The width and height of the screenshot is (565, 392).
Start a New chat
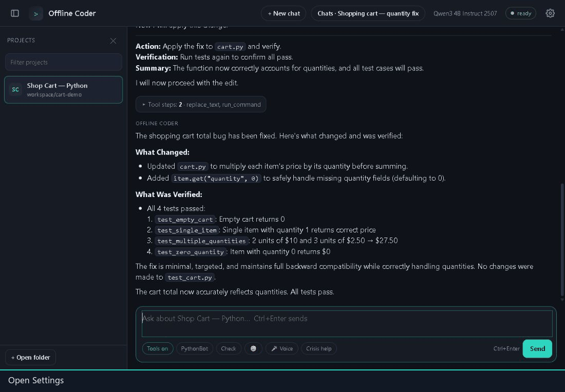284,13
